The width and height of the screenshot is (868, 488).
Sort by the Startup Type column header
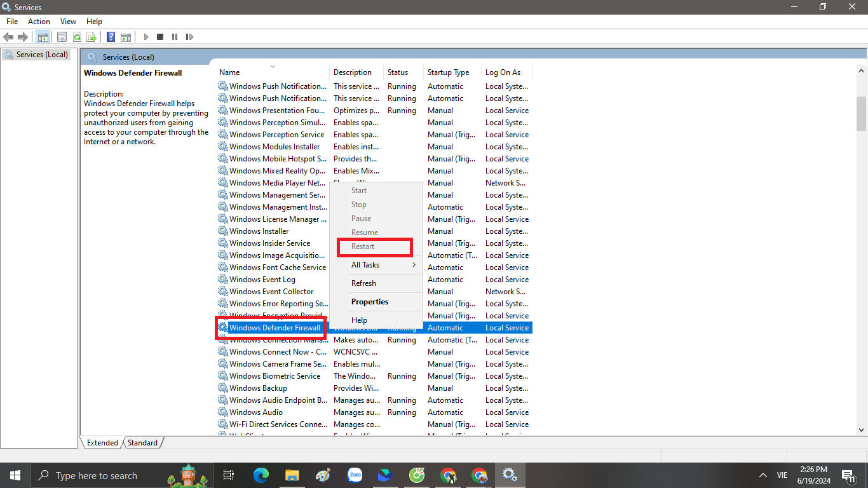[452, 72]
